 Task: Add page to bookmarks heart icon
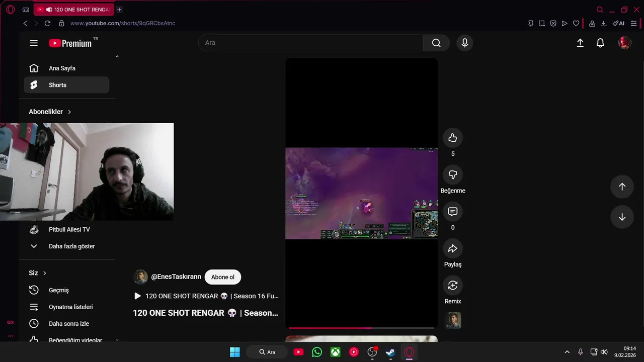click(x=576, y=23)
